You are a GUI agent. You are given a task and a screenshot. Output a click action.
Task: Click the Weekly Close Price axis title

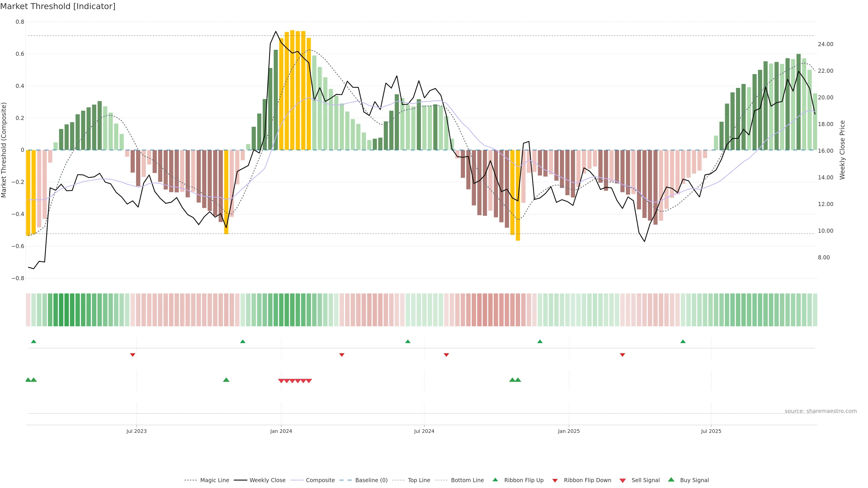coord(842,150)
